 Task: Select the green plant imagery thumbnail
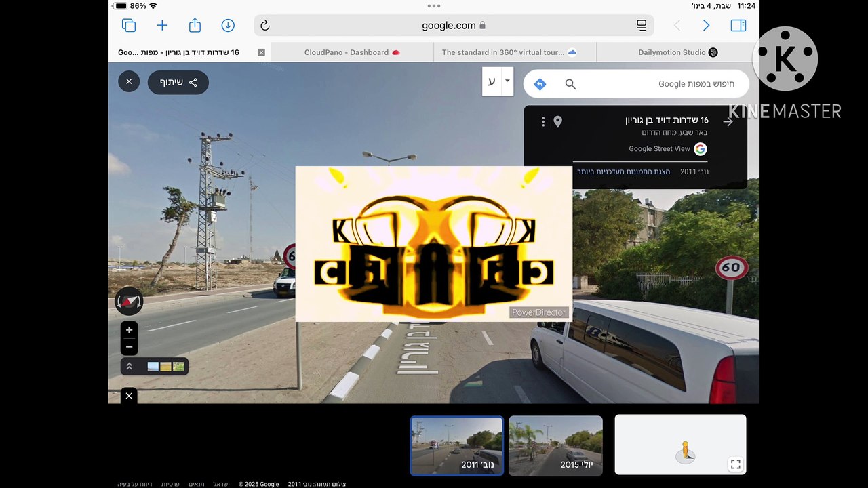click(x=178, y=367)
